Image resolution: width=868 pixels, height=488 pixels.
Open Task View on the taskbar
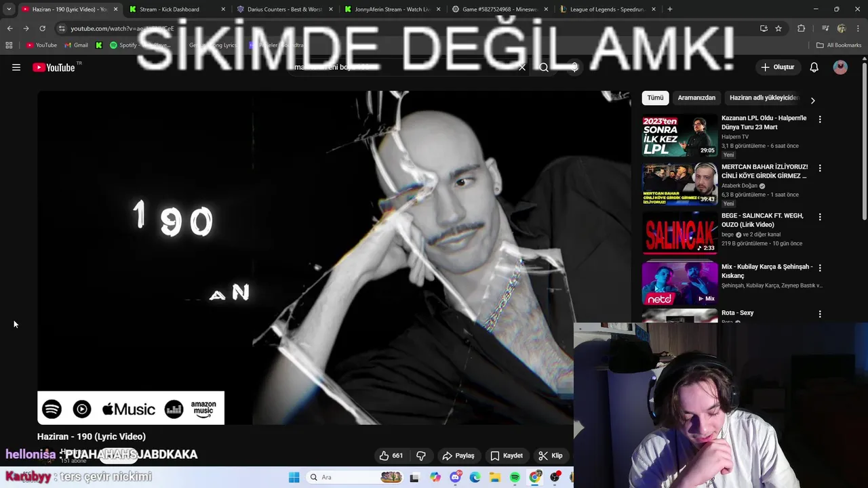[x=414, y=477]
